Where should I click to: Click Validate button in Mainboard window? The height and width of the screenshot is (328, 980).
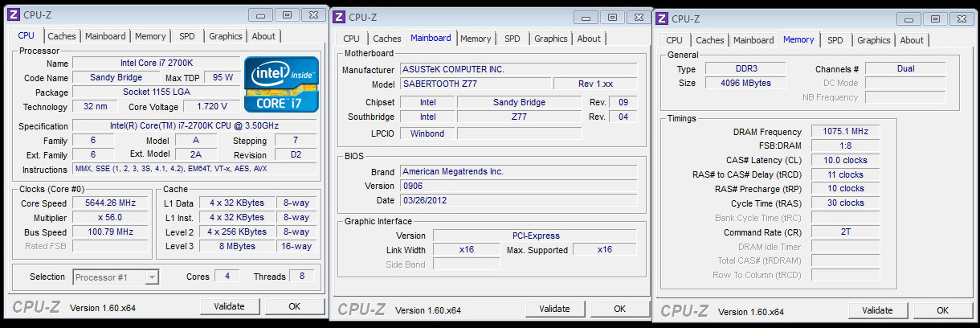555,309
